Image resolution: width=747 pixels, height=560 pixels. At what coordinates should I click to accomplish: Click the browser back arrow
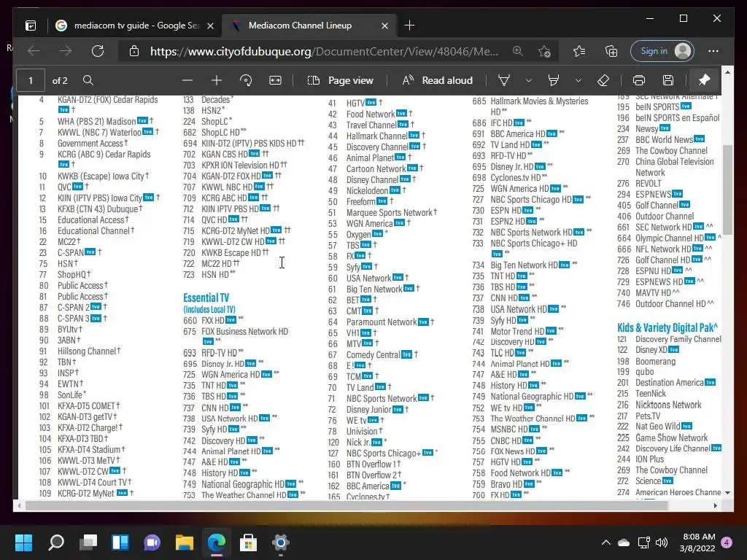(34, 51)
